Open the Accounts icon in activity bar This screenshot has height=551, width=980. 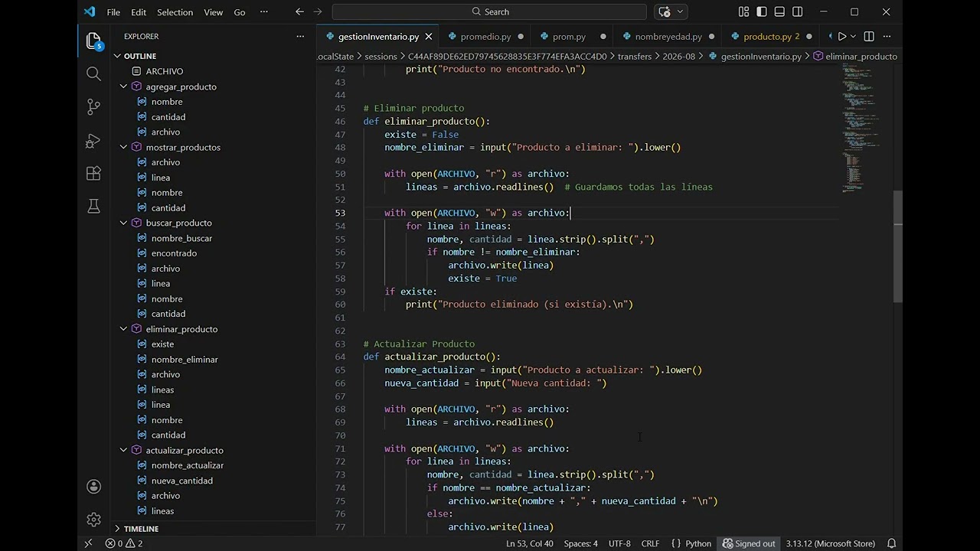coord(93,487)
